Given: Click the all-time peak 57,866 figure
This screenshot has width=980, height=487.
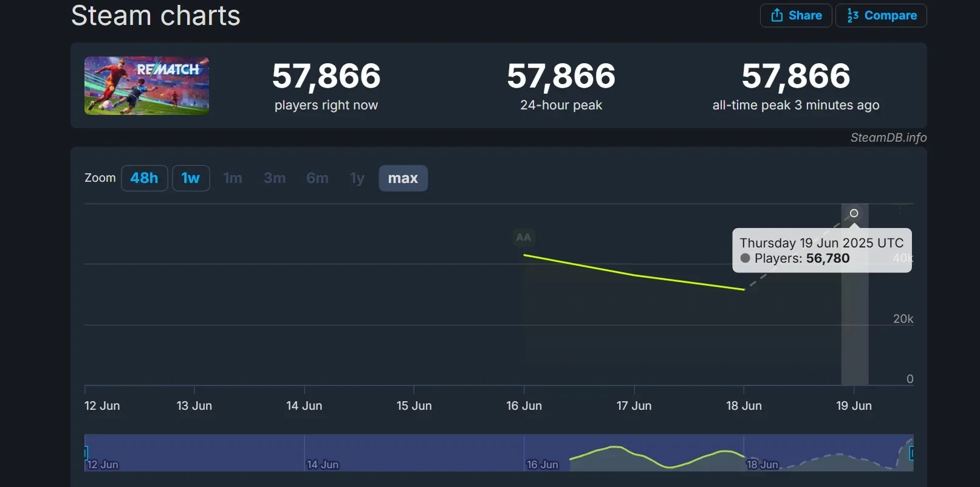Looking at the screenshot, I should [x=795, y=77].
